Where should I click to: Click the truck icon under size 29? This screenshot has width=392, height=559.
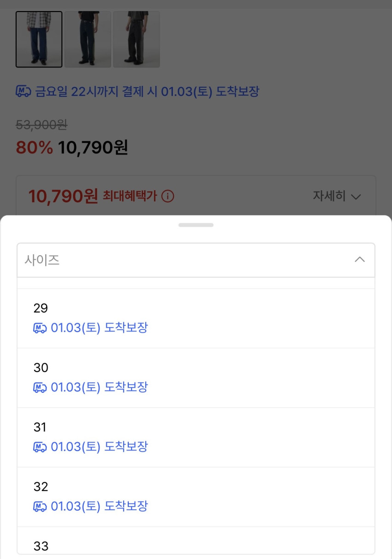(40, 328)
